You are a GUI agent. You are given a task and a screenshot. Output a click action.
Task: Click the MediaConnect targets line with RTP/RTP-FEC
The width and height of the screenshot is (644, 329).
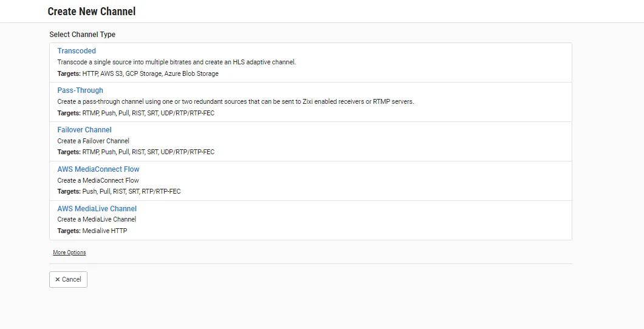(x=119, y=191)
